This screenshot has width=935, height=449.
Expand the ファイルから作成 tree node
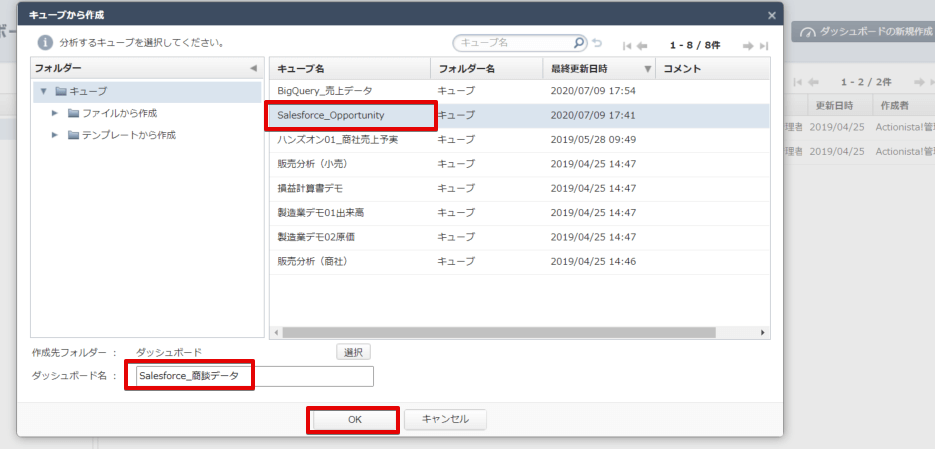(x=55, y=113)
